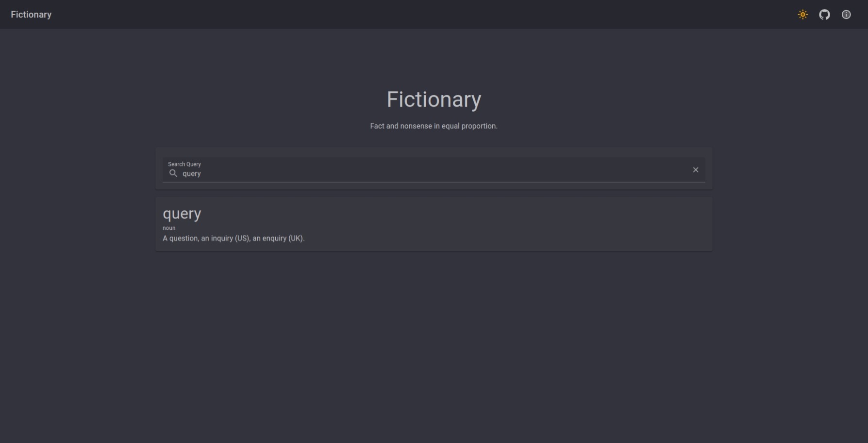Click blank area below the result card
The height and width of the screenshot is (443, 868).
click(x=434, y=345)
